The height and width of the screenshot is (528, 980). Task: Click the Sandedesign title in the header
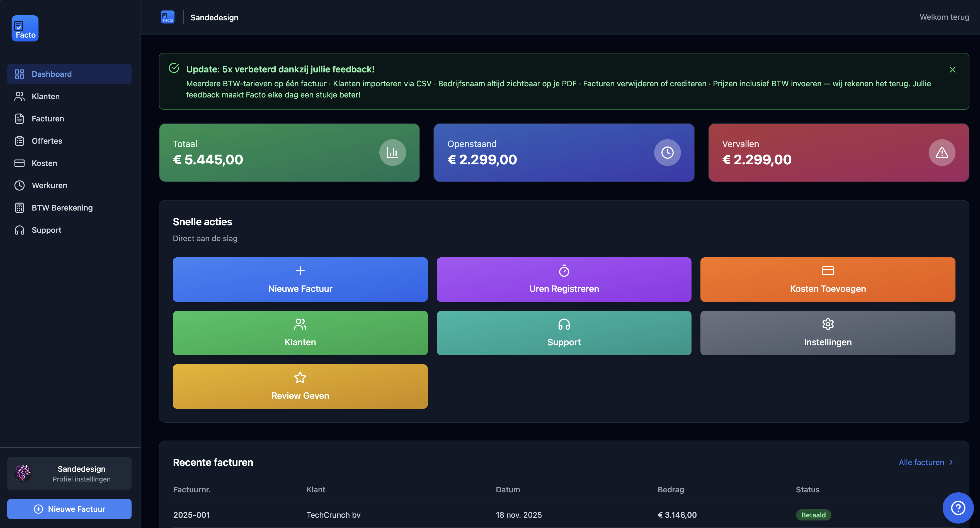(214, 18)
